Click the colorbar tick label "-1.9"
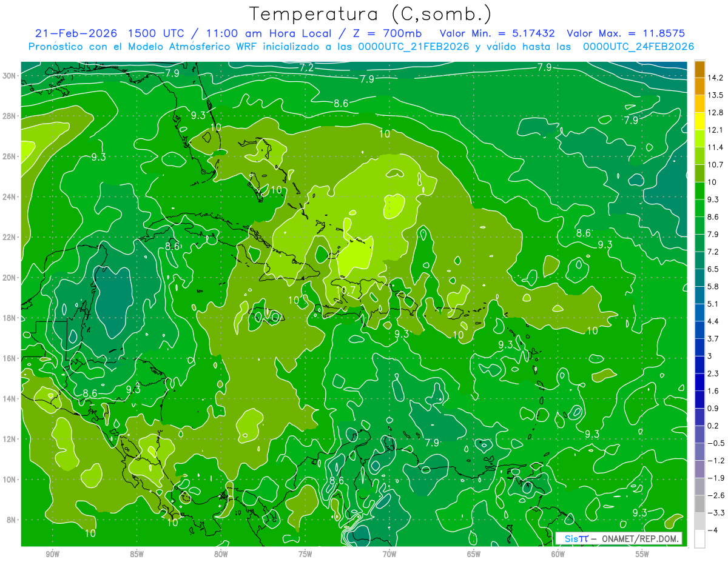 click(x=716, y=478)
